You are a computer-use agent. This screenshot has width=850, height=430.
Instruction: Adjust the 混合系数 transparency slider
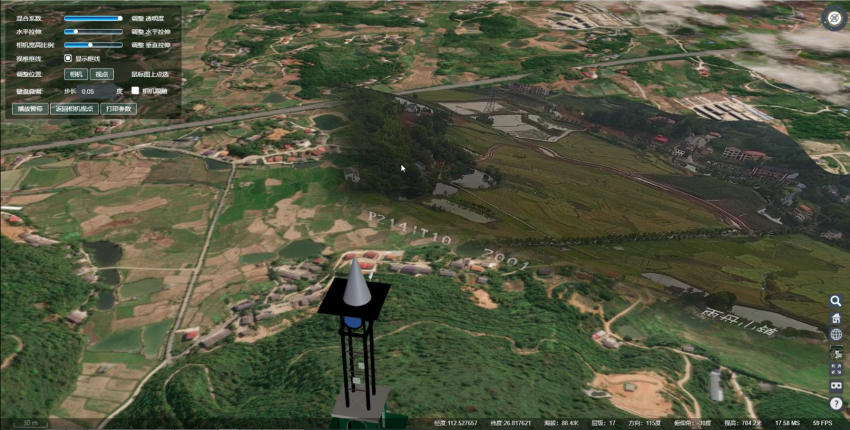[93, 18]
